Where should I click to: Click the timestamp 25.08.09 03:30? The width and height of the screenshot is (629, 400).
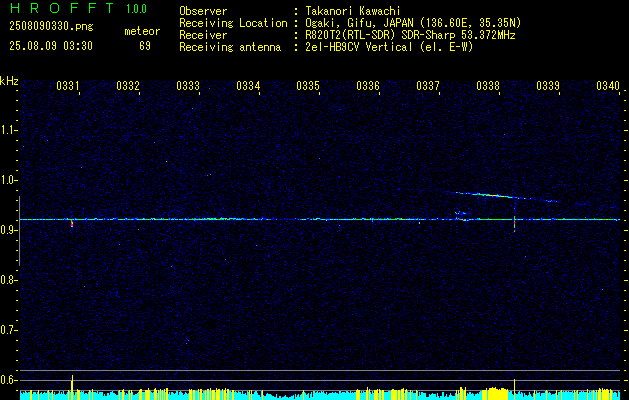tap(51, 46)
